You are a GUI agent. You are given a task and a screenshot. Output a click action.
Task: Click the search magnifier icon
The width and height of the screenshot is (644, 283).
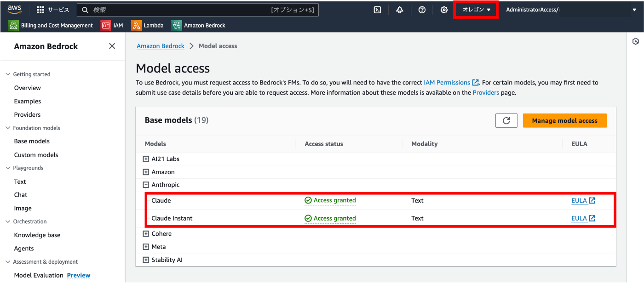pos(85,10)
